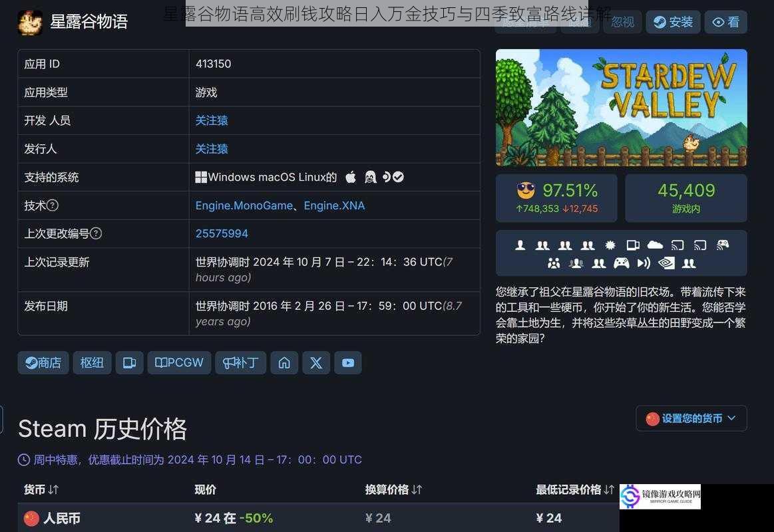This screenshot has width=774, height=532.
Task: Click the faded group multiplayer icon
Action: [576, 264]
